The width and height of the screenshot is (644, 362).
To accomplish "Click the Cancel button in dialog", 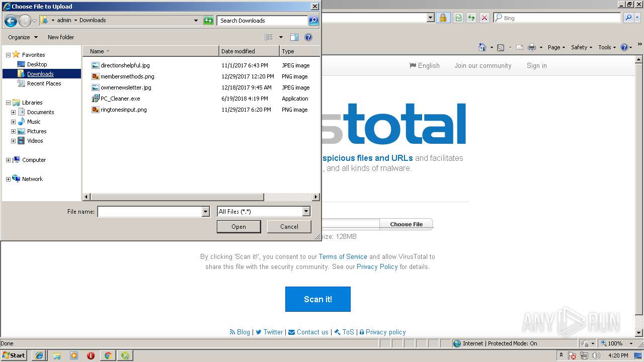I will [289, 227].
